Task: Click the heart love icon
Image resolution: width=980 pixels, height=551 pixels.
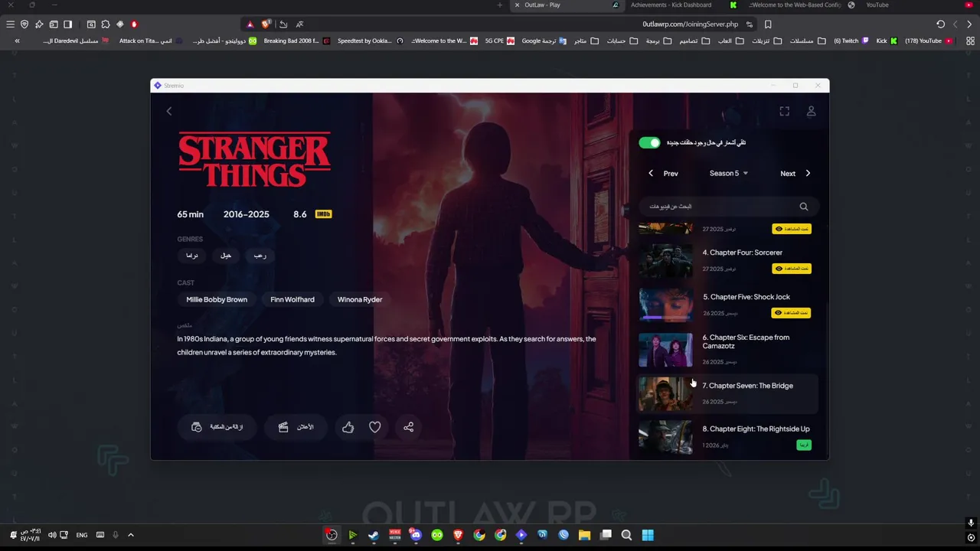Action: tap(375, 427)
